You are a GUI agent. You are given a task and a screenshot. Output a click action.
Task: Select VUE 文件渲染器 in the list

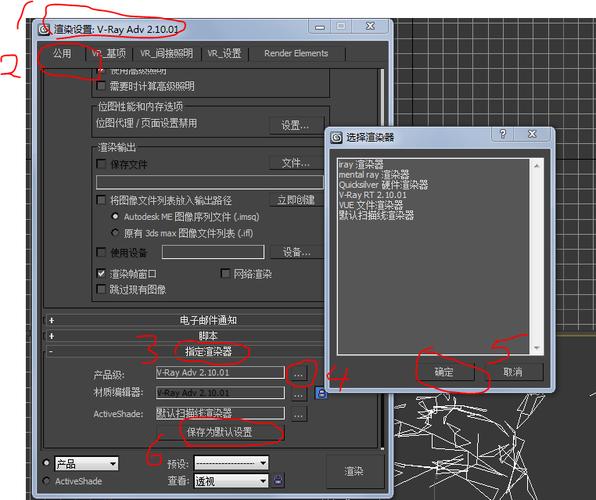pos(371,205)
